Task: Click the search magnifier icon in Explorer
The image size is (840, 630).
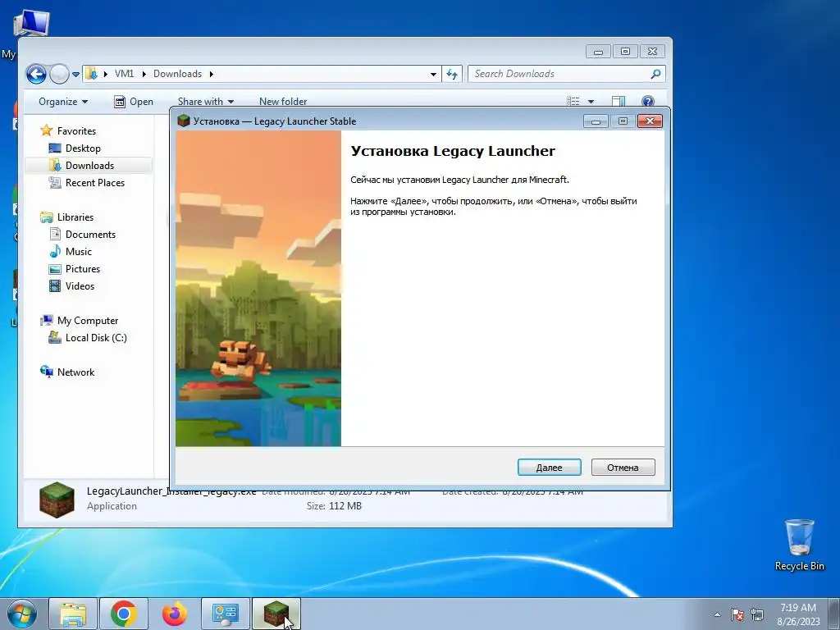Action: [655, 74]
